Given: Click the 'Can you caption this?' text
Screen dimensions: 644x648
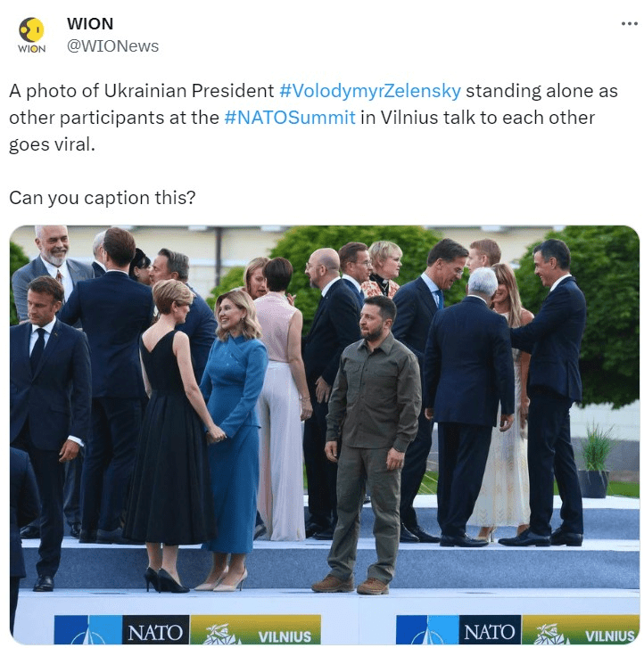Looking at the screenshot, I should (103, 198).
